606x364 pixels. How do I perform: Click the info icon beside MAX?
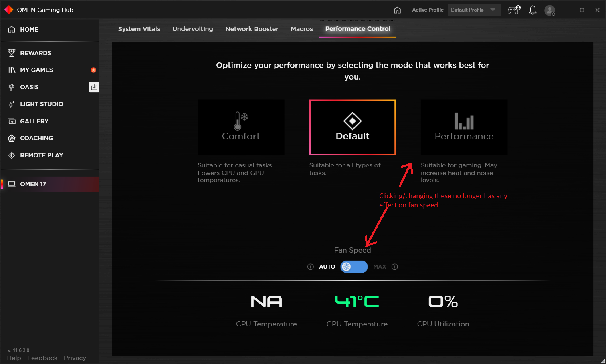pyautogui.click(x=394, y=267)
